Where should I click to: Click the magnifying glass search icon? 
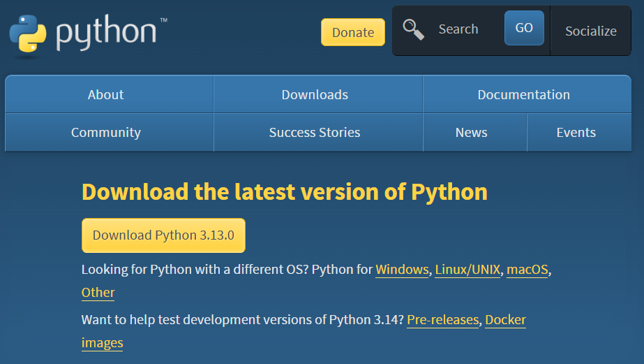tap(414, 29)
